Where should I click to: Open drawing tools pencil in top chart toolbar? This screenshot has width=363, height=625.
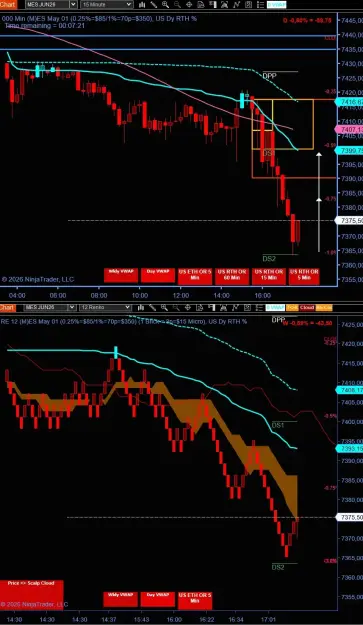coord(153,5)
